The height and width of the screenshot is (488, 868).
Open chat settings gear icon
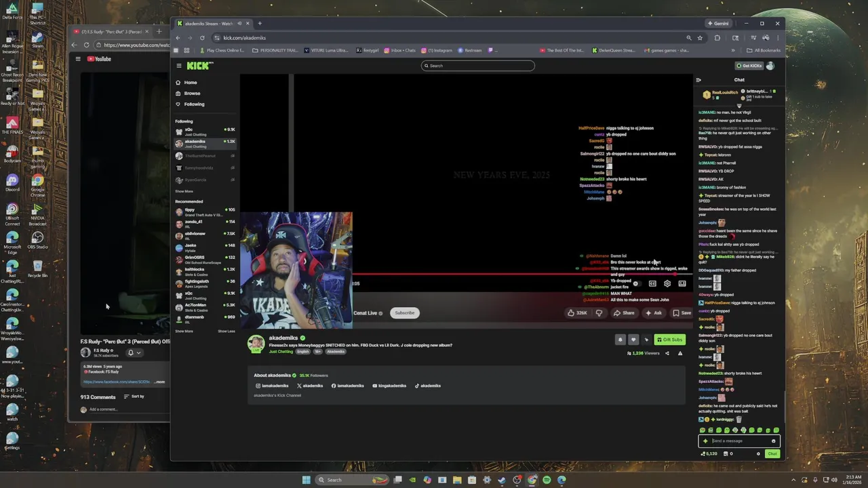coord(758,454)
